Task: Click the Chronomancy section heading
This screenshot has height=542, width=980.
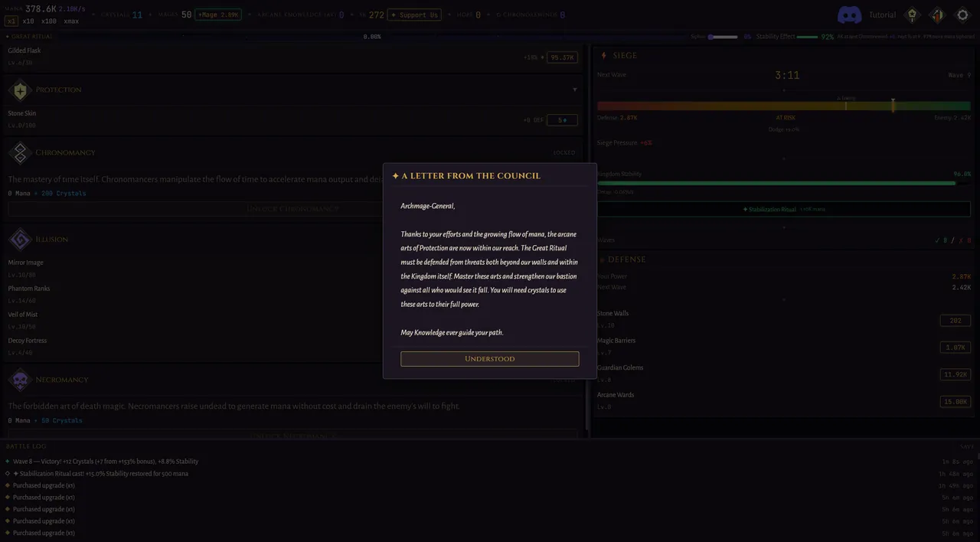Action: coord(65,152)
